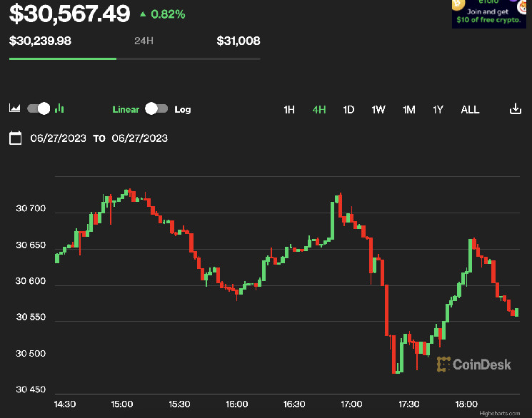The height and width of the screenshot is (418, 532).
Task: Click the 24H low value $30,239.98
Action: coord(40,41)
